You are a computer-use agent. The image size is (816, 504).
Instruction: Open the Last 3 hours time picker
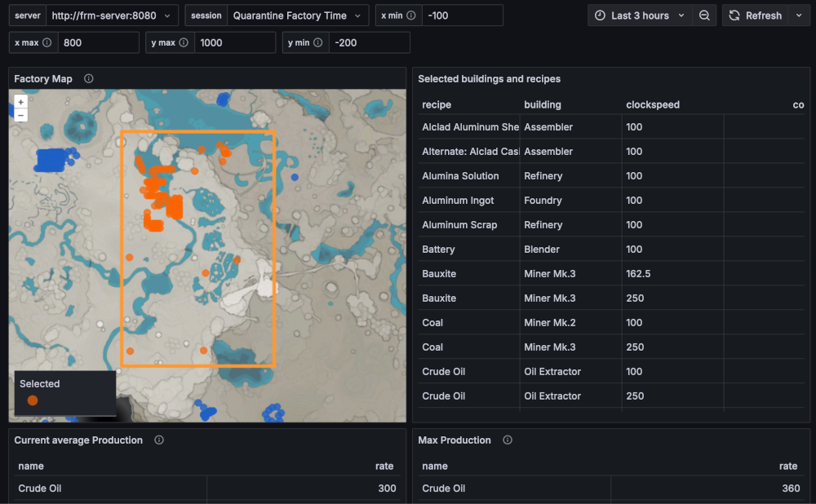[640, 15]
